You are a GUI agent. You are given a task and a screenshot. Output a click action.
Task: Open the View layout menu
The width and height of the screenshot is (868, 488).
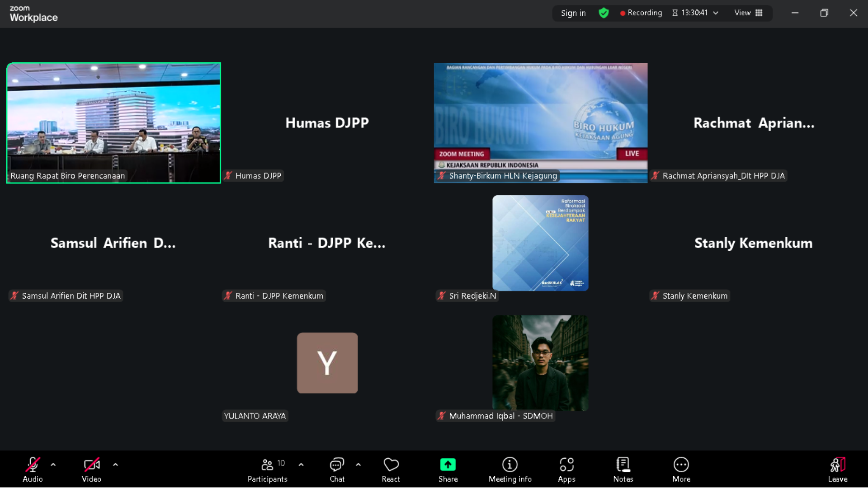point(748,13)
